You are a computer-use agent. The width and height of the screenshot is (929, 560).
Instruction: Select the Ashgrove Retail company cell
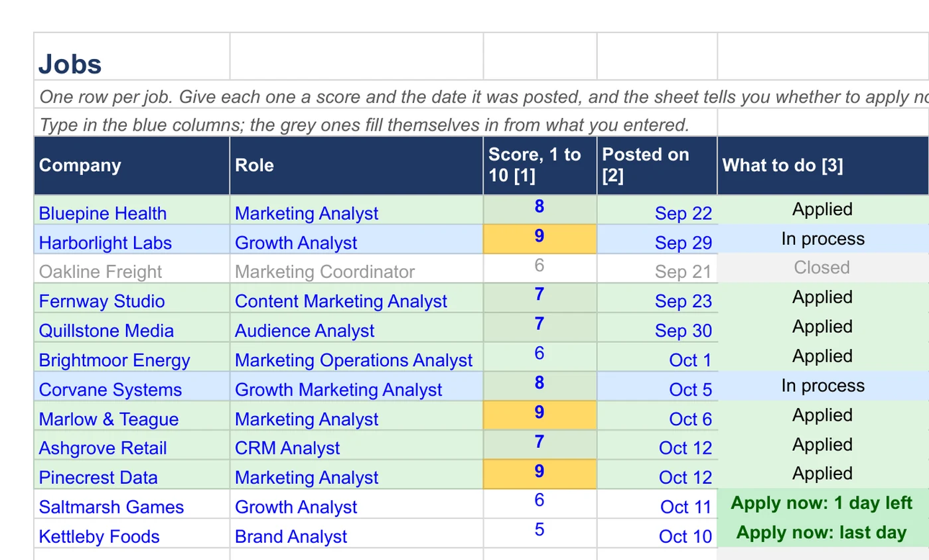[132, 445]
